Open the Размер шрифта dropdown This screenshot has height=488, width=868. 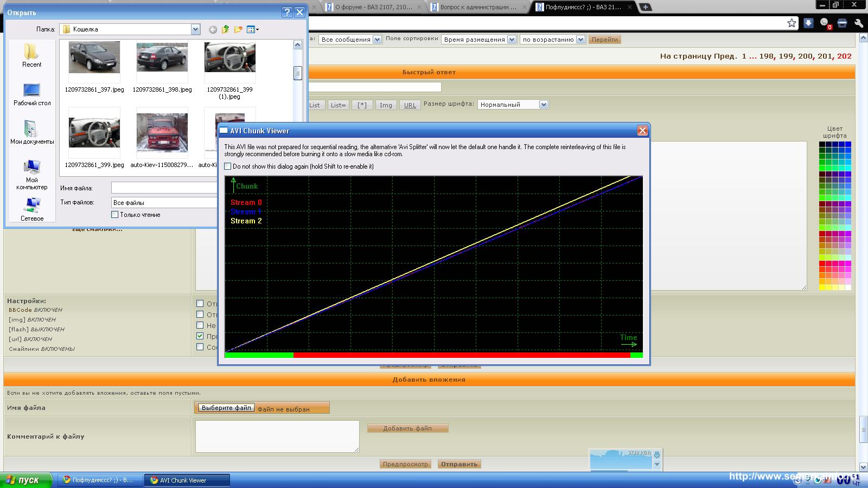(544, 105)
